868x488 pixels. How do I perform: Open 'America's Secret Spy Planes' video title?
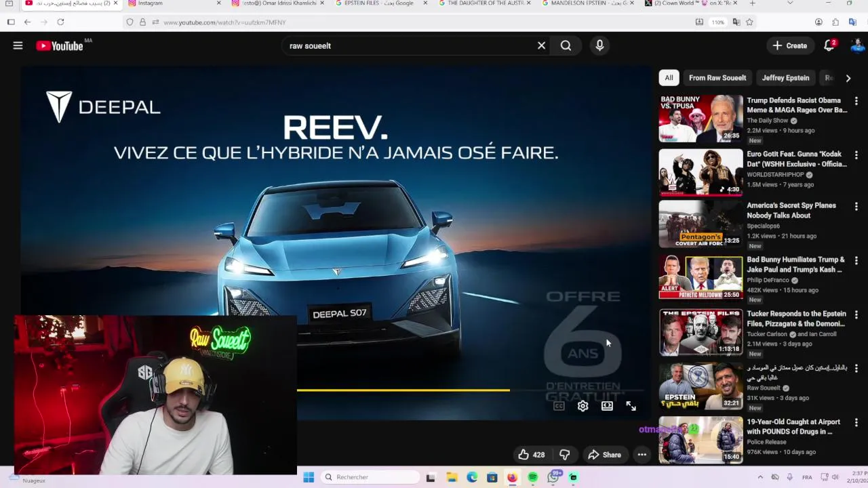791,210
